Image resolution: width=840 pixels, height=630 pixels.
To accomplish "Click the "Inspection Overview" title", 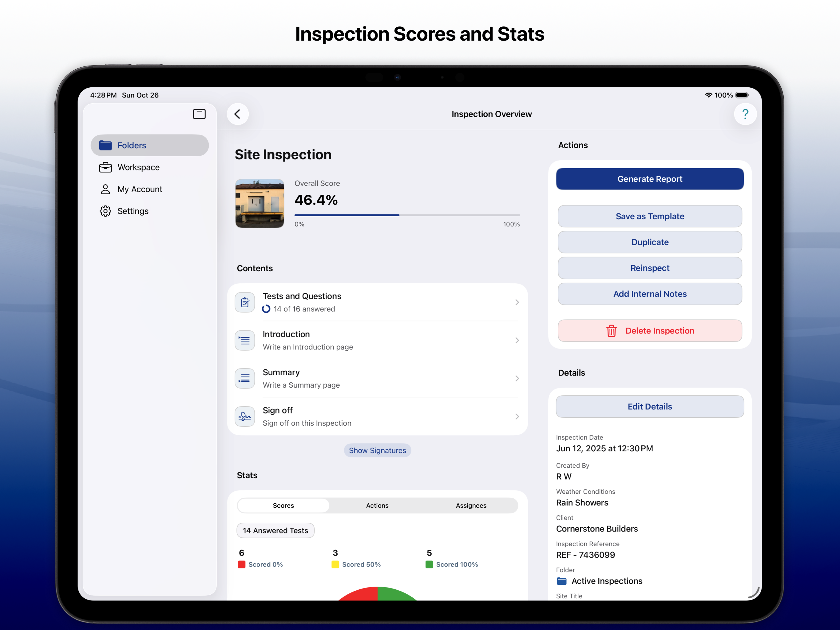I will pyautogui.click(x=491, y=114).
